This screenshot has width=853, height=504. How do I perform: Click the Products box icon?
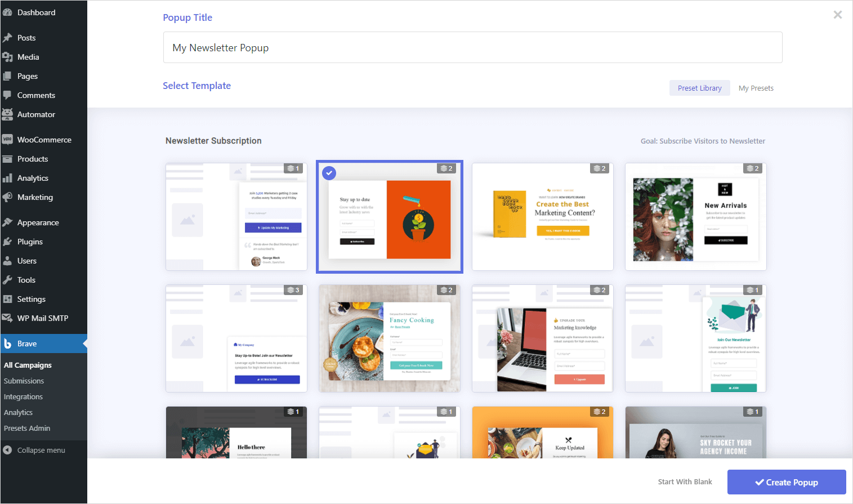[x=7, y=159]
